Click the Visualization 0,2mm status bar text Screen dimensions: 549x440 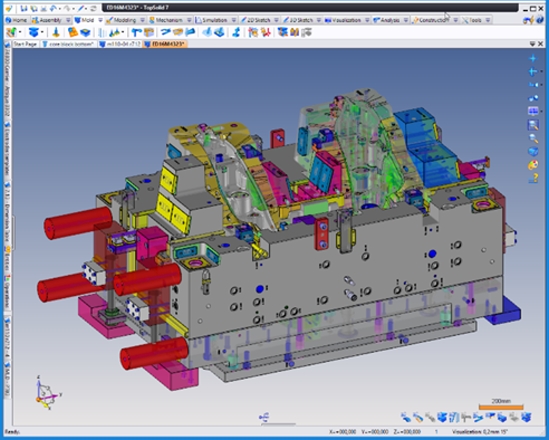pos(481,432)
